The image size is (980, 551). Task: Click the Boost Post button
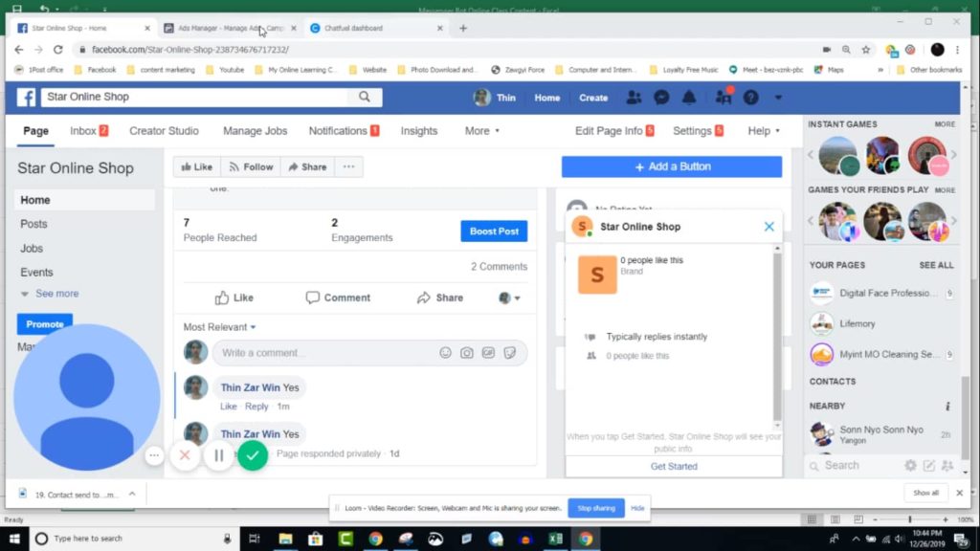click(x=494, y=231)
